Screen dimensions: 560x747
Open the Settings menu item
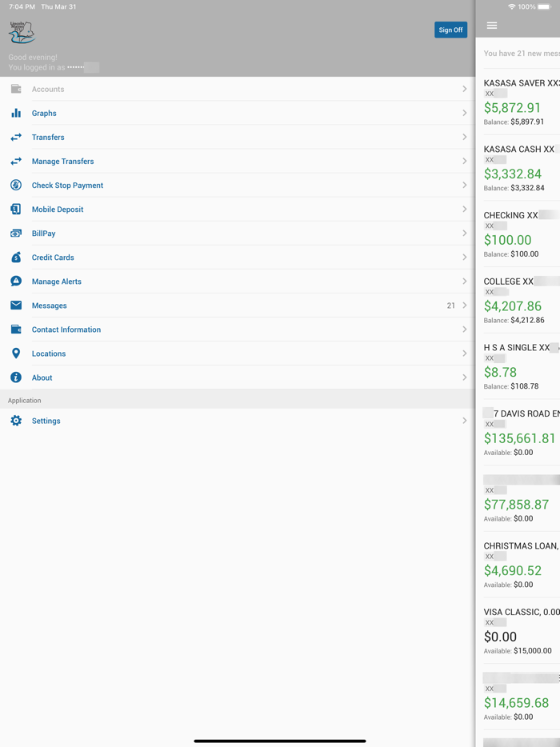click(238, 421)
